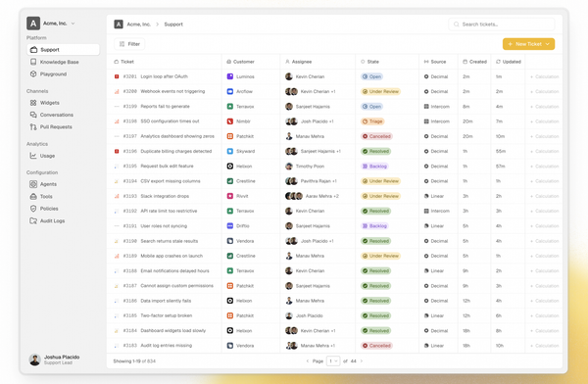The image size is (588, 384).
Task: Open ticket 'Login loop after OAuth'
Action: pyautogui.click(x=164, y=76)
